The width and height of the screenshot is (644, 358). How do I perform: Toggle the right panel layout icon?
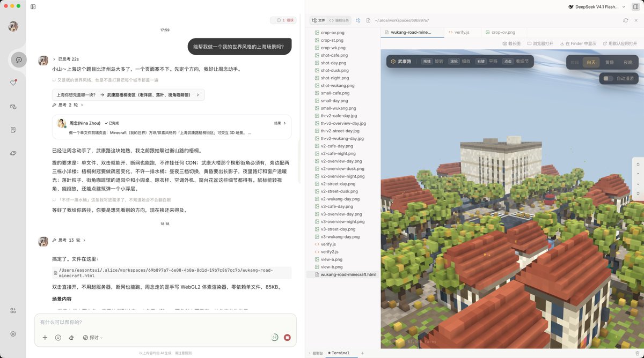(x=636, y=6)
